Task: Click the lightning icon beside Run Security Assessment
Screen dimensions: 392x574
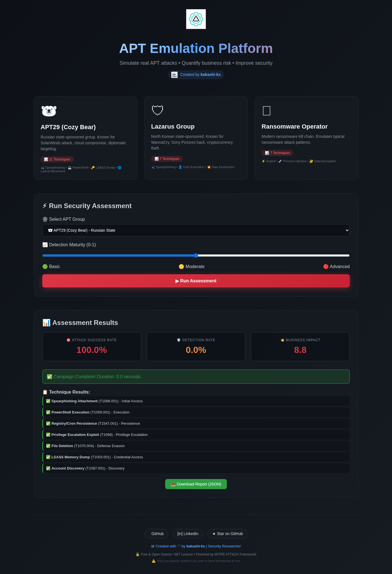Action: 45,206
